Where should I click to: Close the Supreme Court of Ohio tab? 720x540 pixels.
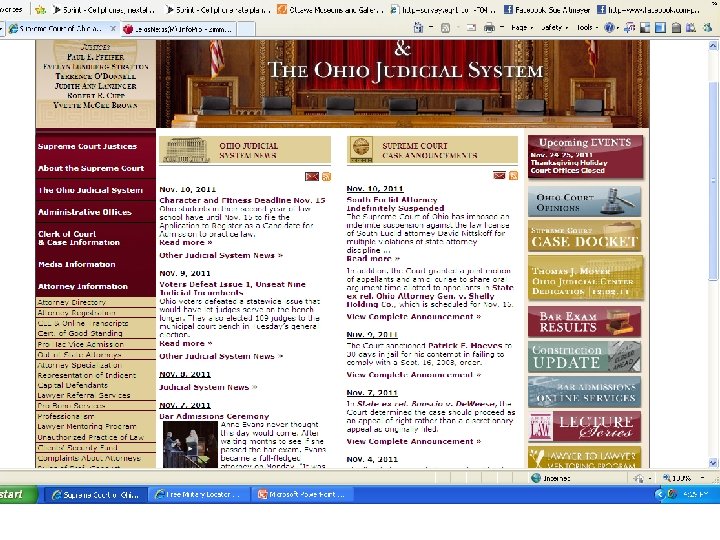click(x=113, y=28)
